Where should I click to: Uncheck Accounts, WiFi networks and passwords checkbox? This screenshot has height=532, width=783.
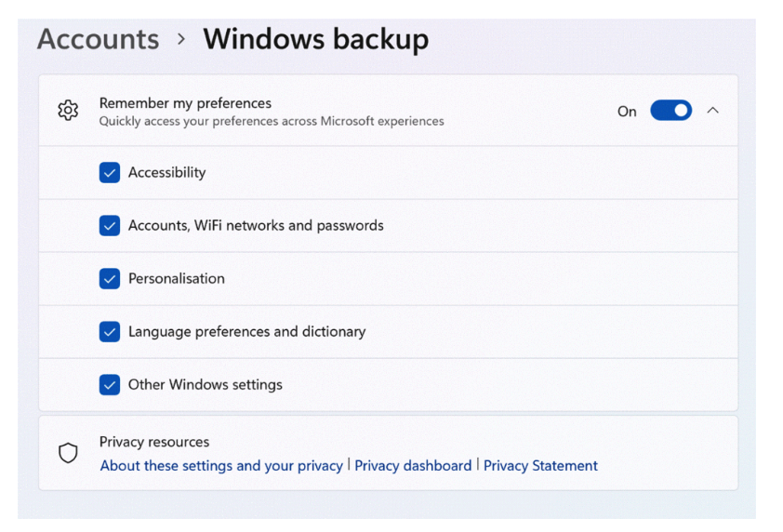(110, 225)
